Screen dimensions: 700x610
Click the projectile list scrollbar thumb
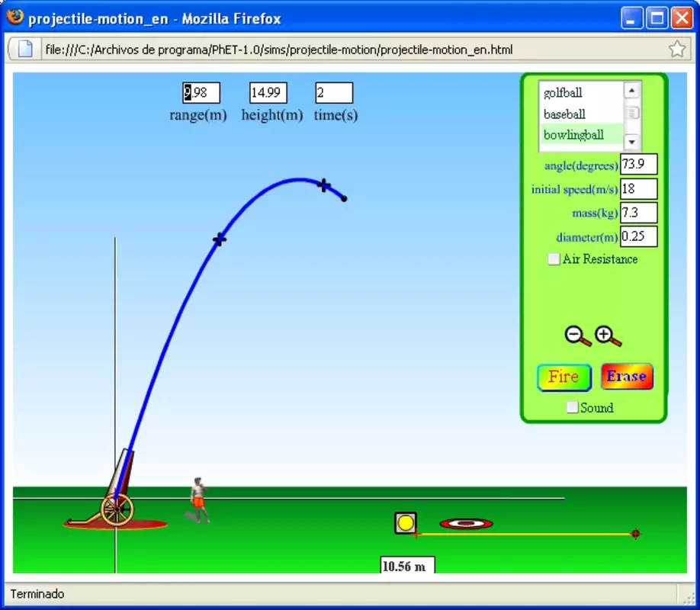pyautogui.click(x=632, y=113)
